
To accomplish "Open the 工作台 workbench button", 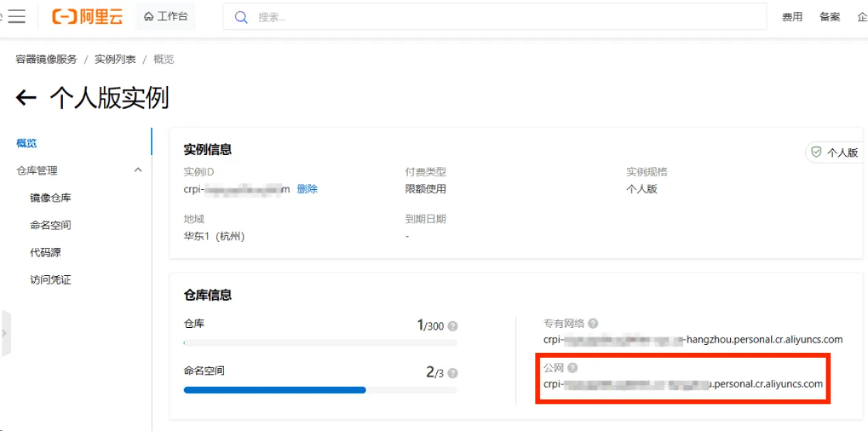I will pyautogui.click(x=166, y=16).
